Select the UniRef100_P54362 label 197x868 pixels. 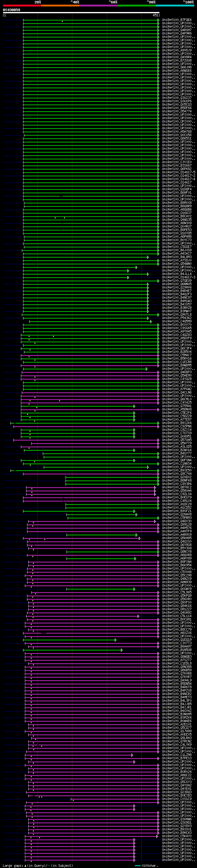[x=177, y=318]
